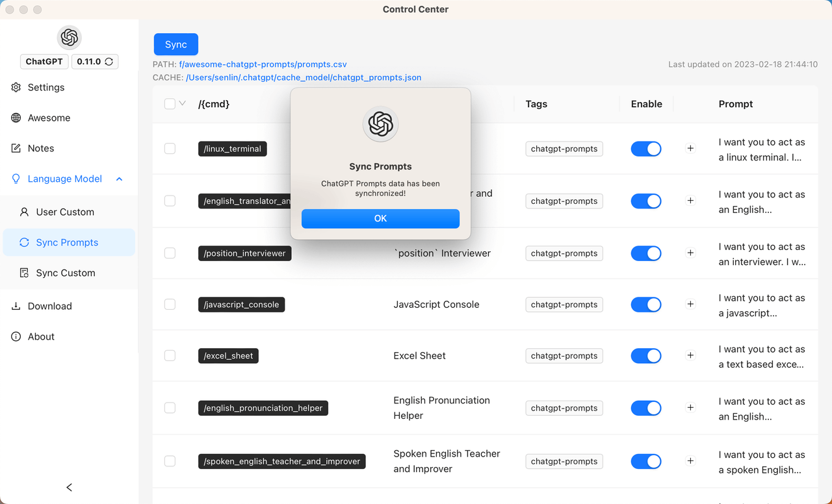Screen dimensions: 832x504
Task: Open the selection dropdown arrow in the table header
Action: [183, 103]
